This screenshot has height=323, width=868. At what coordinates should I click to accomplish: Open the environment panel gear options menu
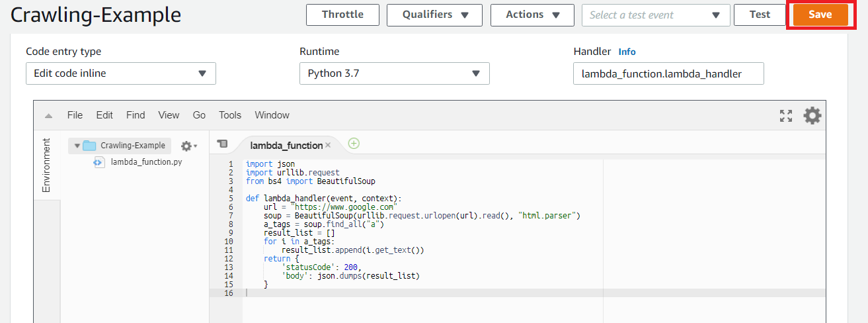pos(188,146)
